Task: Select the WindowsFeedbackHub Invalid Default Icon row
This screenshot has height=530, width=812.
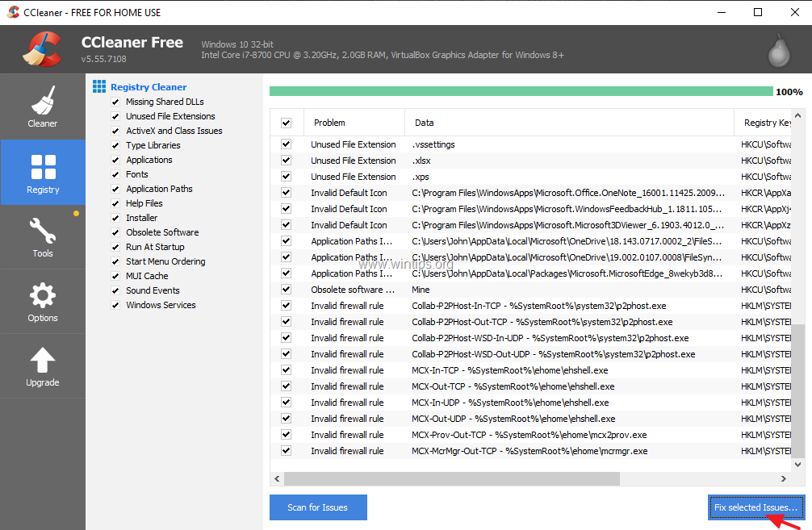Action: (531, 209)
